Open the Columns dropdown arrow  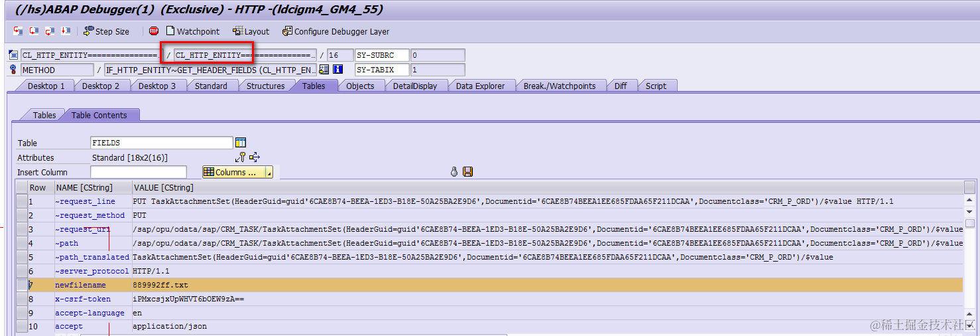[269, 173]
